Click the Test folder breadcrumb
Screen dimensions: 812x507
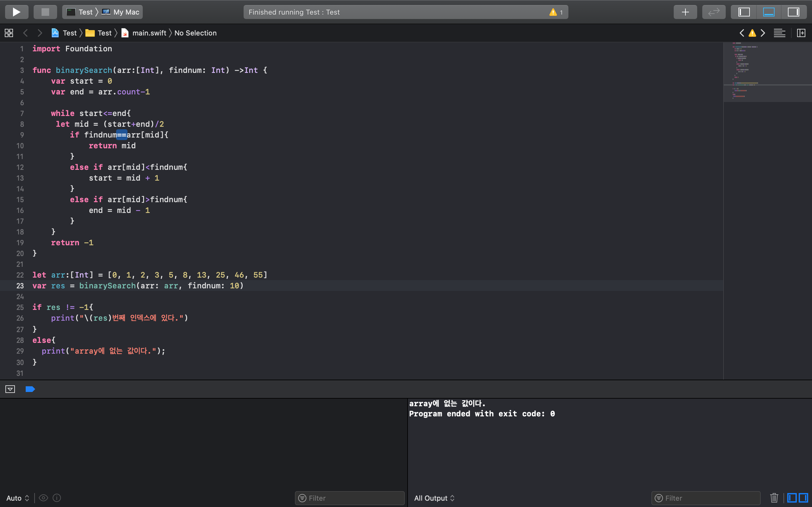point(104,33)
